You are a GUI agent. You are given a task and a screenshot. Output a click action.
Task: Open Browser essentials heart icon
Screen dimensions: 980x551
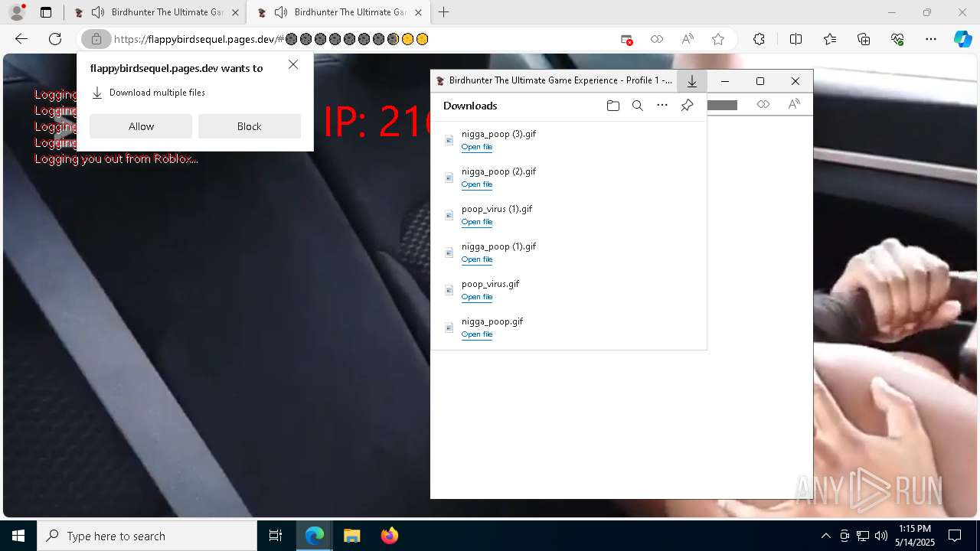[x=897, y=39]
